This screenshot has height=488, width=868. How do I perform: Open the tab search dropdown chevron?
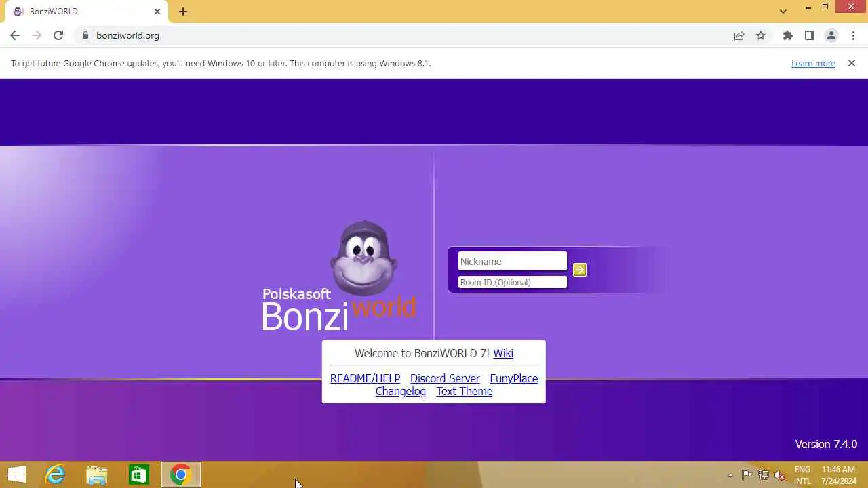[783, 11]
